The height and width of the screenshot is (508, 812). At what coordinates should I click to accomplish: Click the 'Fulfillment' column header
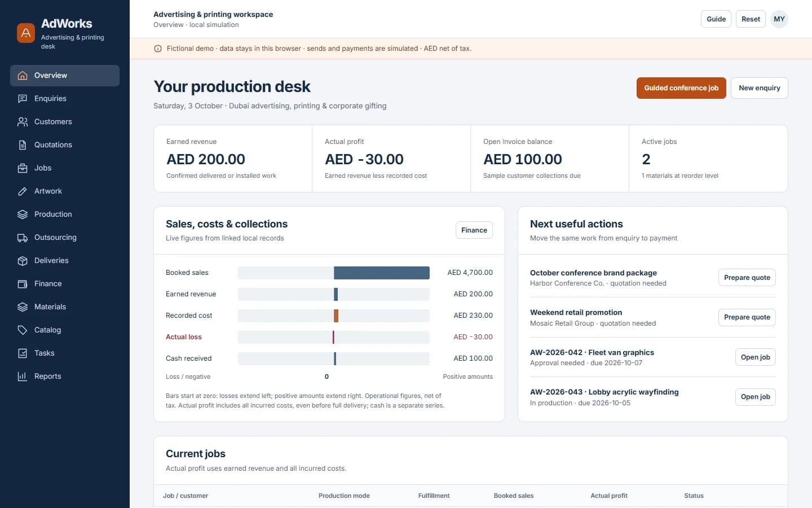coord(434,496)
